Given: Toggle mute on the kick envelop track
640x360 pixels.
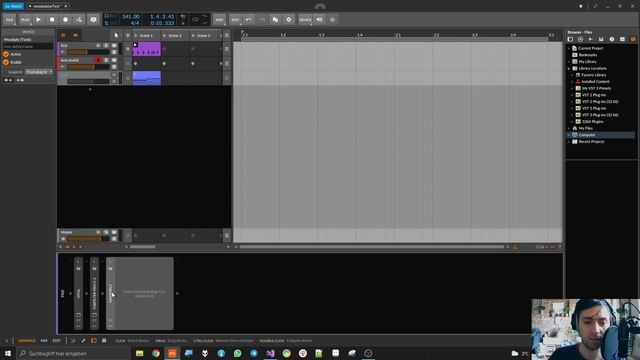Looking at the screenshot, I should click(x=114, y=60).
